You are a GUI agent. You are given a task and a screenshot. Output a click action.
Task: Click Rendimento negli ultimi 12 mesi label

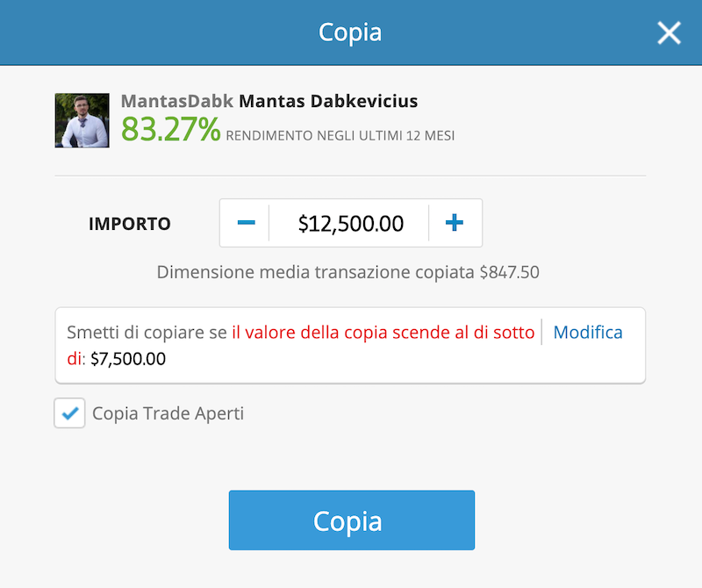340,136
